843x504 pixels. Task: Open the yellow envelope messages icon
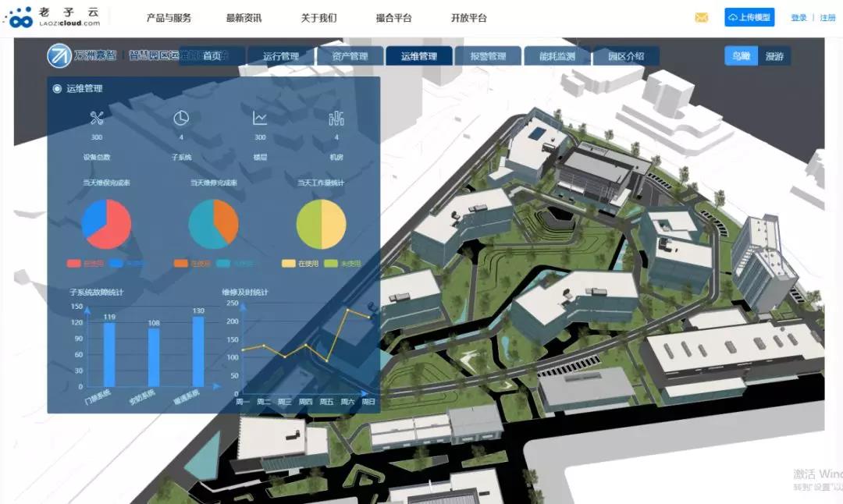click(701, 18)
